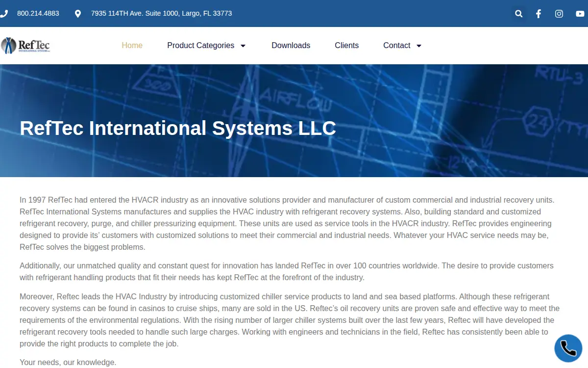Click the RefTec logo

(25, 46)
